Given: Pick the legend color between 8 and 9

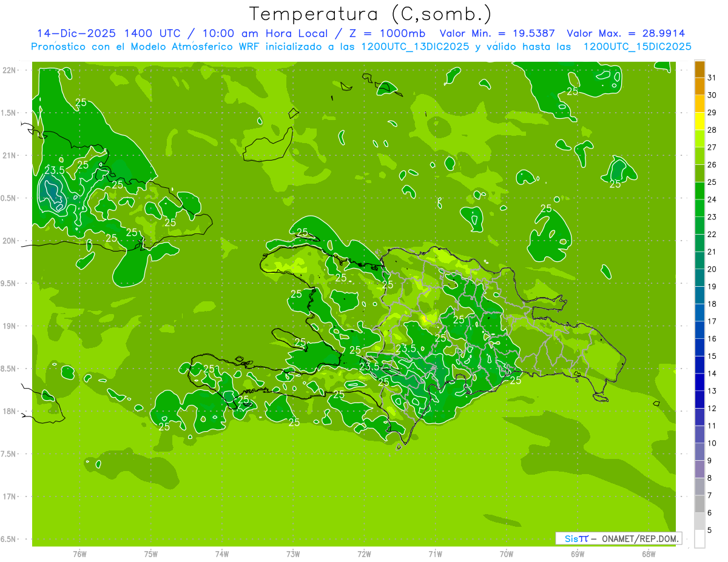Looking at the screenshot, I should tap(700, 469).
